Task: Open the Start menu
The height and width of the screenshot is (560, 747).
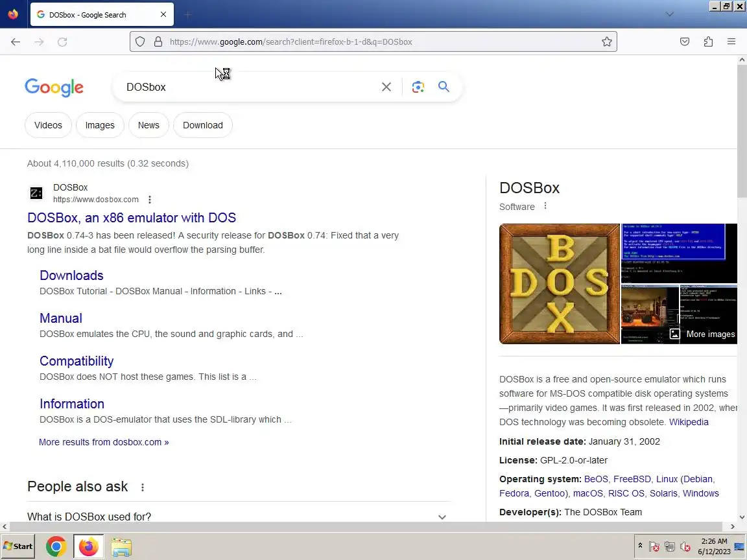Action: [x=18, y=546]
